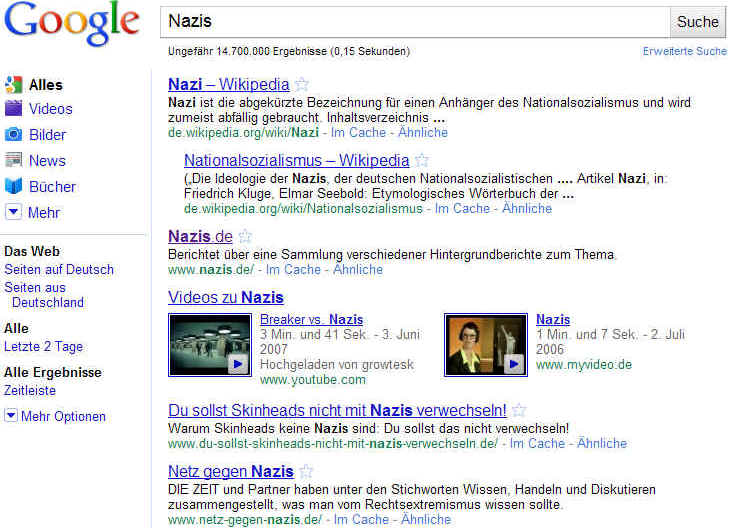Screen dimensions: 733x528
Task: Click the 'Alle Ergebnisse' heading
Action: click(x=53, y=372)
